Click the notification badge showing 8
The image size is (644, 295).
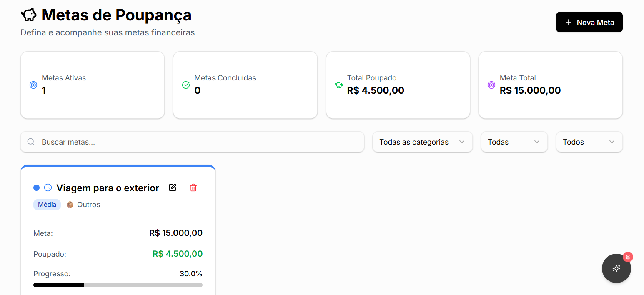(628, 257)
